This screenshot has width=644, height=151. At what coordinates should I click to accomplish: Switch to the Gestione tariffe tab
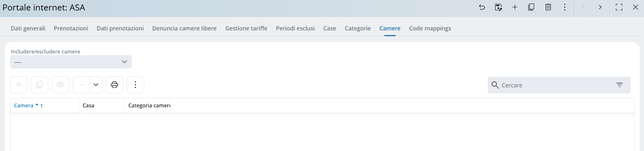(246, 28)
